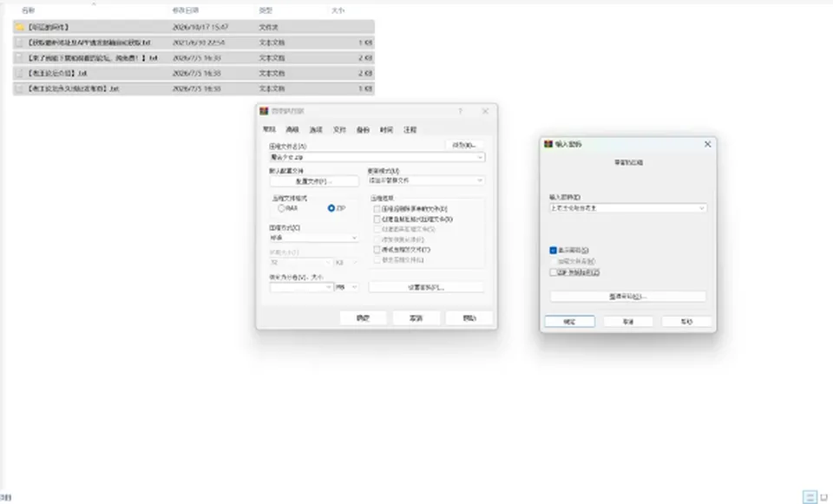Viewport: 833px width, 504px height.
Task: Enable creating a self-extracting archive
Action: 377,219
